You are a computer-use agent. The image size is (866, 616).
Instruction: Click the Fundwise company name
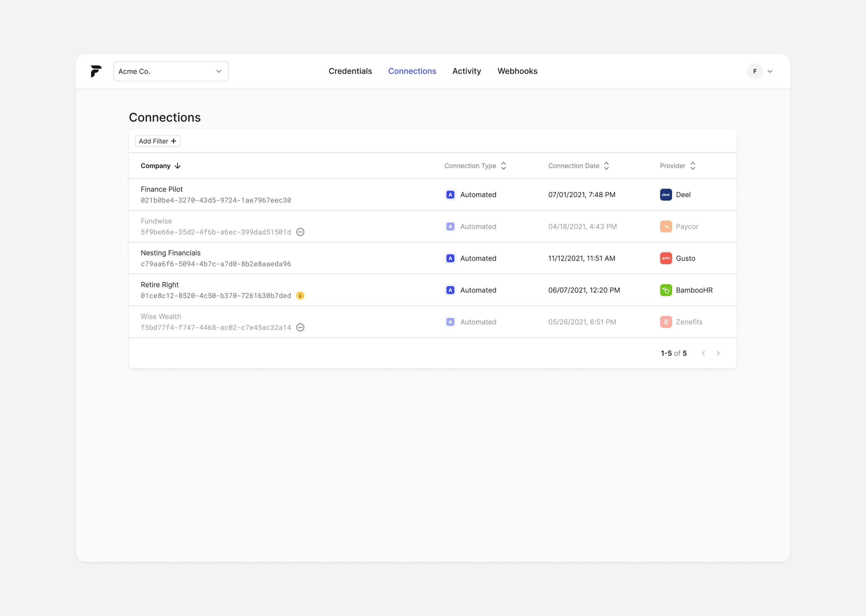pyautogui.click(x=156, y=221)
